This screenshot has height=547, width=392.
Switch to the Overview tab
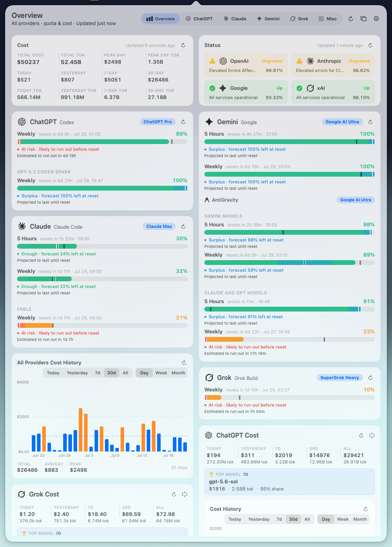point(161,19)
